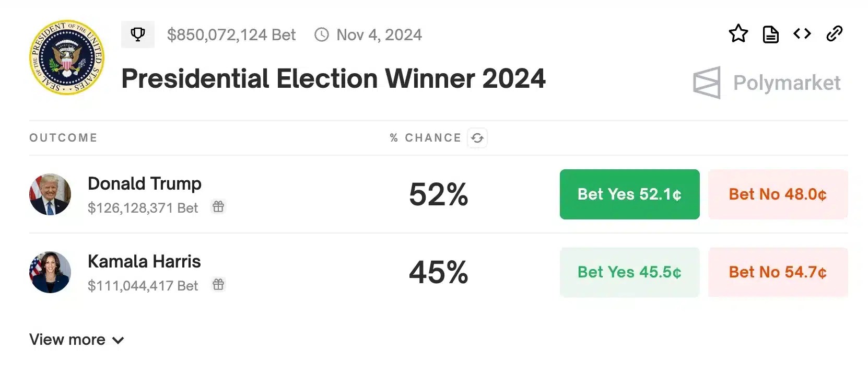Screen dimensions: 868x372
Task: Copy market link with chain icon
Action: point(834,34)
